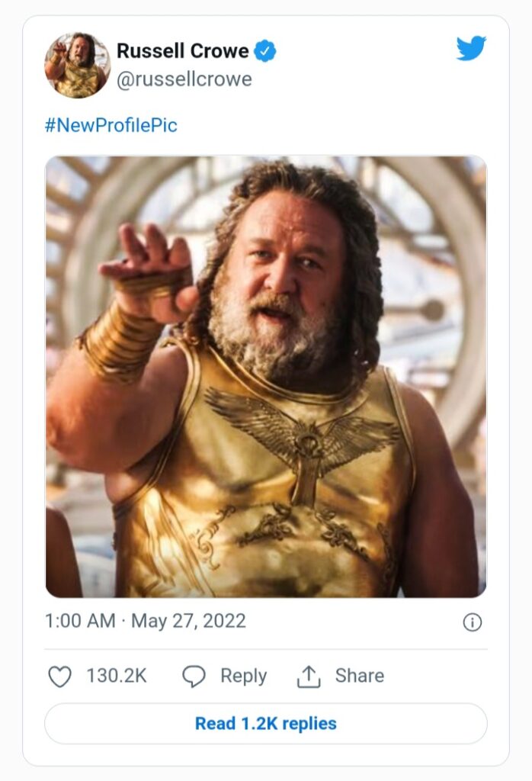Open the tweet info circle icon
Screen dimensions: 532x781
(473, 622)
